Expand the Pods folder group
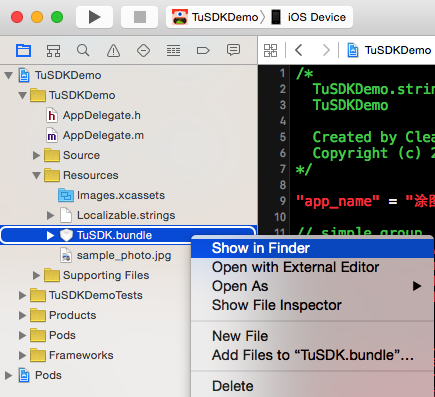This screenshot has height=397, width=435. [x=22, y=335]
